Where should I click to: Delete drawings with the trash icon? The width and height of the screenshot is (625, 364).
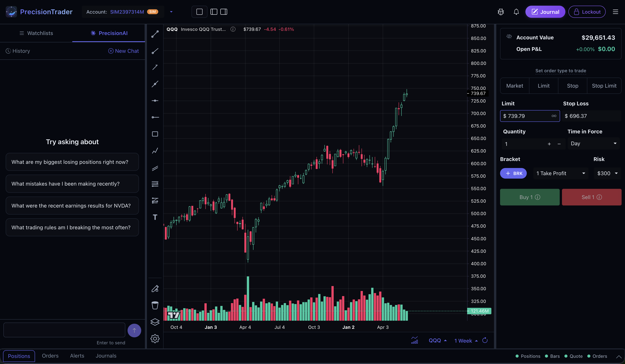click(155, 305)
